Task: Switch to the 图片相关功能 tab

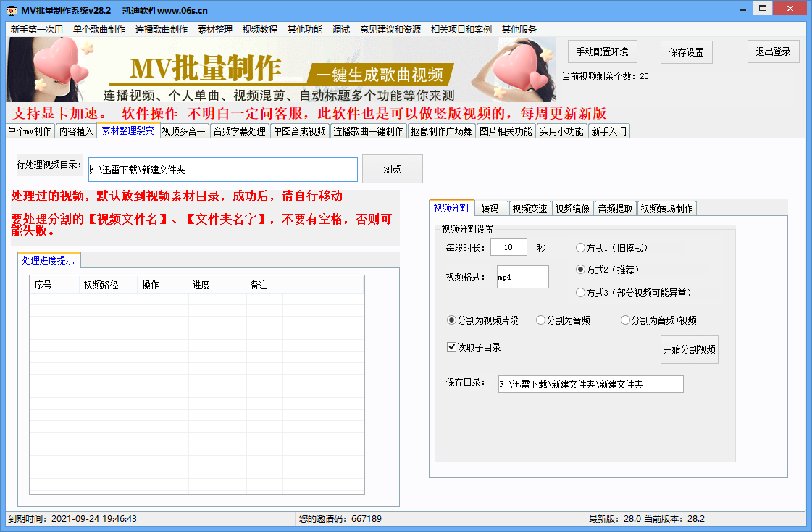Action: tap(506, 131)
